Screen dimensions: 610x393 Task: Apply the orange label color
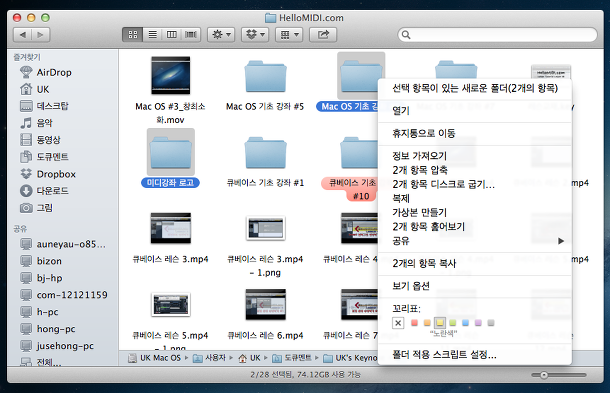tap(427, 323)
